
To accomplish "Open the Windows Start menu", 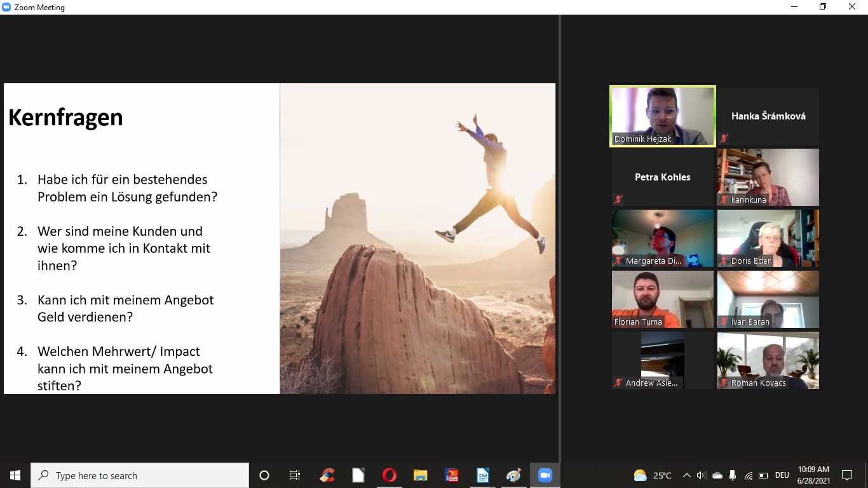I will click(15, 475).
